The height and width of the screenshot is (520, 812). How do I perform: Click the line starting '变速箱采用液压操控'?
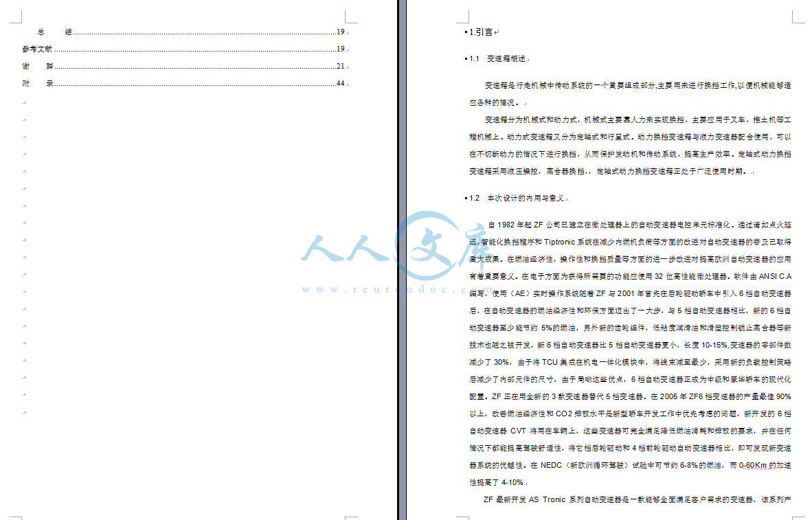[609, 171]
